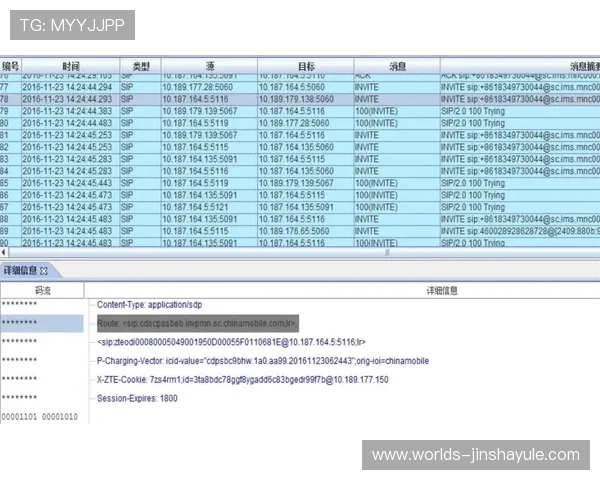Click the left arrow of the horizontal scrollbar
The width and height of the screenshot is (600, 480).
(x=4, y=253)
